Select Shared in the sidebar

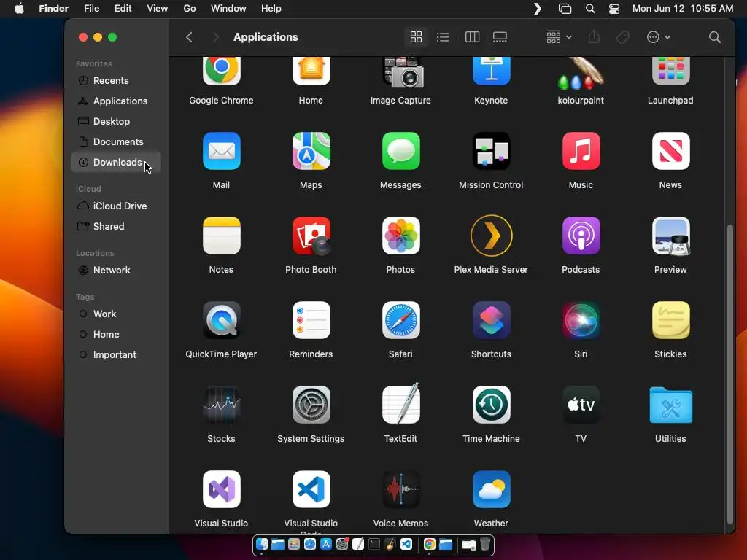pyautogui.click(x=116, y=226)
